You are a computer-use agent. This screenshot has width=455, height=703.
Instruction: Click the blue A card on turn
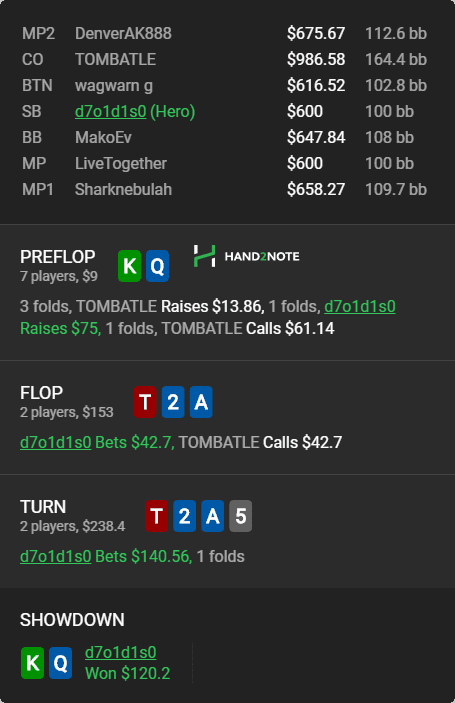point(212,516)
